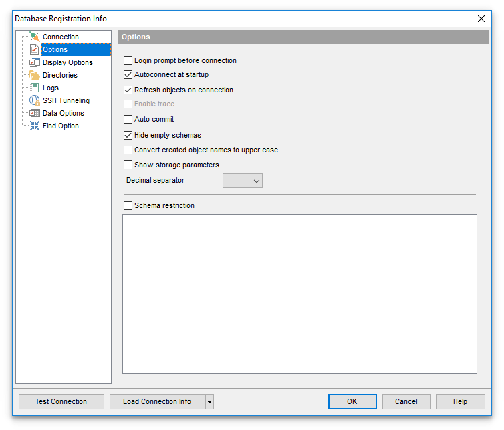
Task: Enable Login prompt before connection
Action: (x=128, y=60)
